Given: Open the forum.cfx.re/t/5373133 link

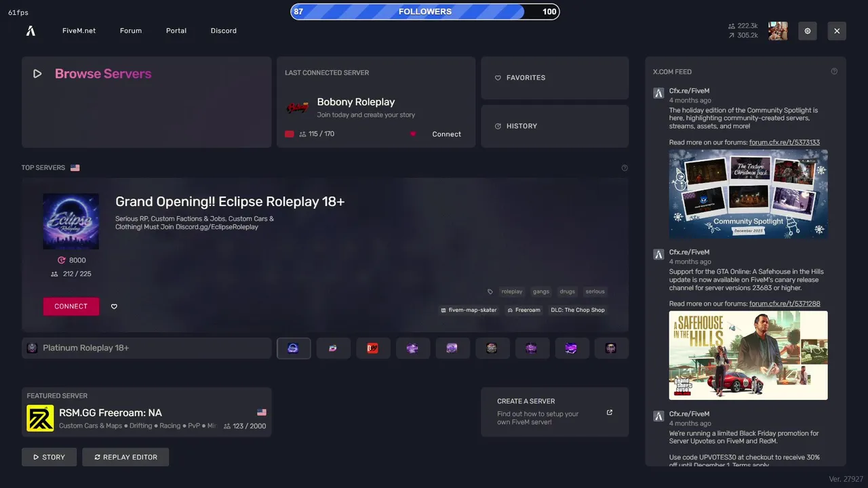Looking at the screenshot, I should click(x=785, y=142).
